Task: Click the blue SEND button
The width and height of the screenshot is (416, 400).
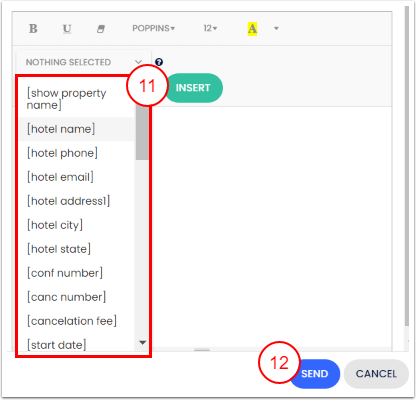Action: point(314,374)
